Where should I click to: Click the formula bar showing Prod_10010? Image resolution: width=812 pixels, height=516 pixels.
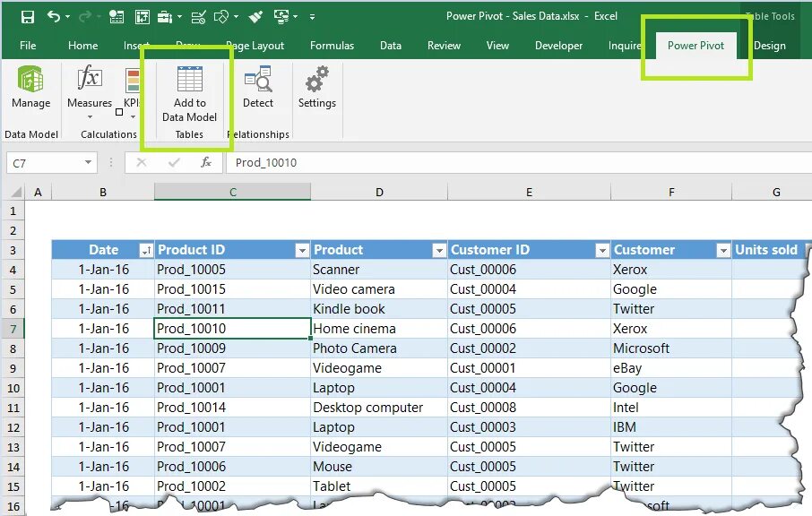pyautogui.click(x=518, y=162)
